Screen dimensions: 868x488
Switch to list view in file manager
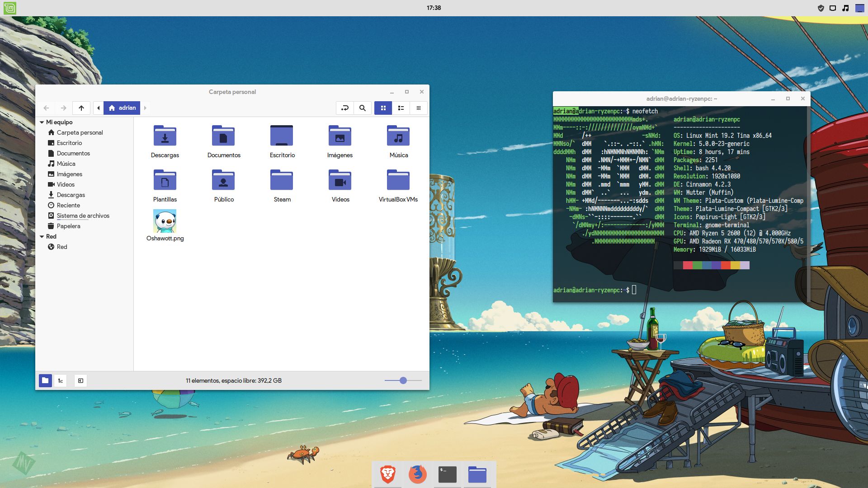401,108
